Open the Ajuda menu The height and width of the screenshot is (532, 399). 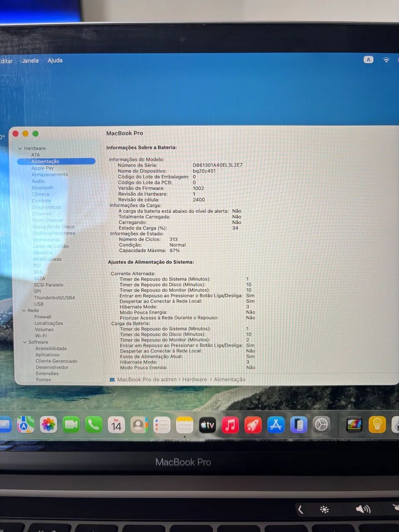click(55, 60)
